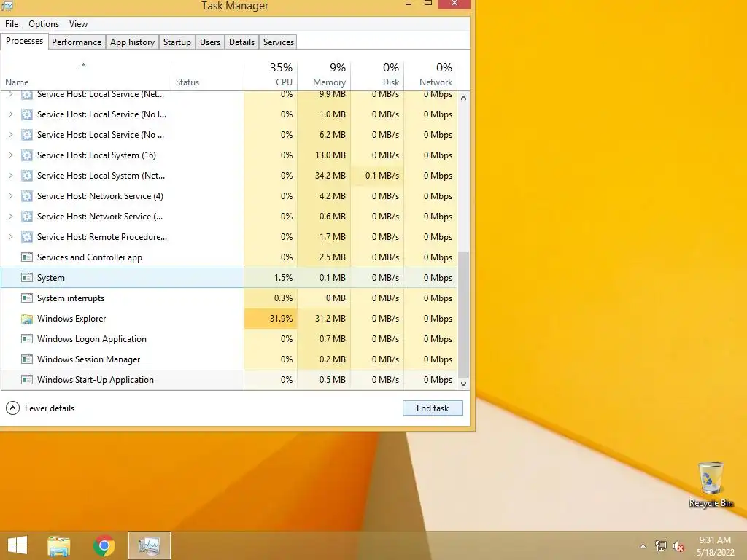This screenshot has height=560, width=747.
Task: Select the Services and Controller app row
Action: pos(228,257)
